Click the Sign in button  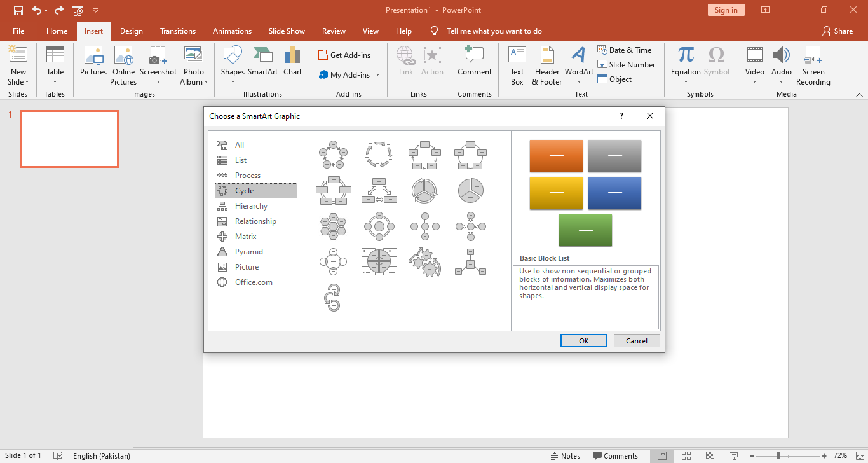coord(726,10)
